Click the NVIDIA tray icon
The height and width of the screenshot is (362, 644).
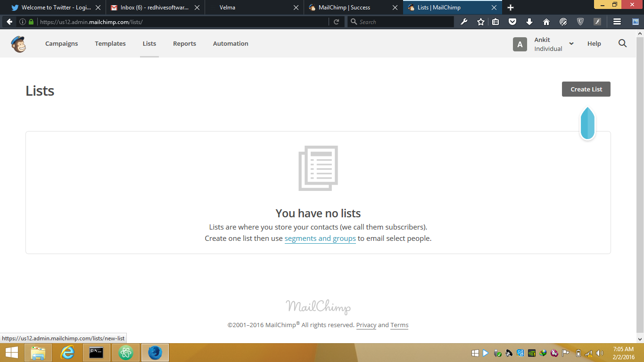point(532,353)
